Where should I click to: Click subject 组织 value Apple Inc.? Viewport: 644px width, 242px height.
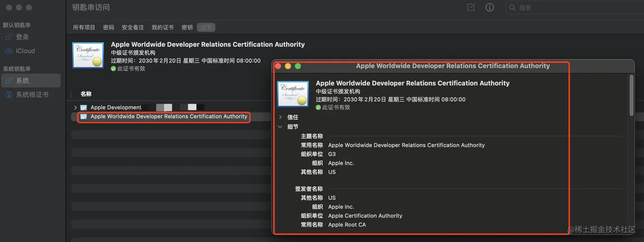point(341,163)
